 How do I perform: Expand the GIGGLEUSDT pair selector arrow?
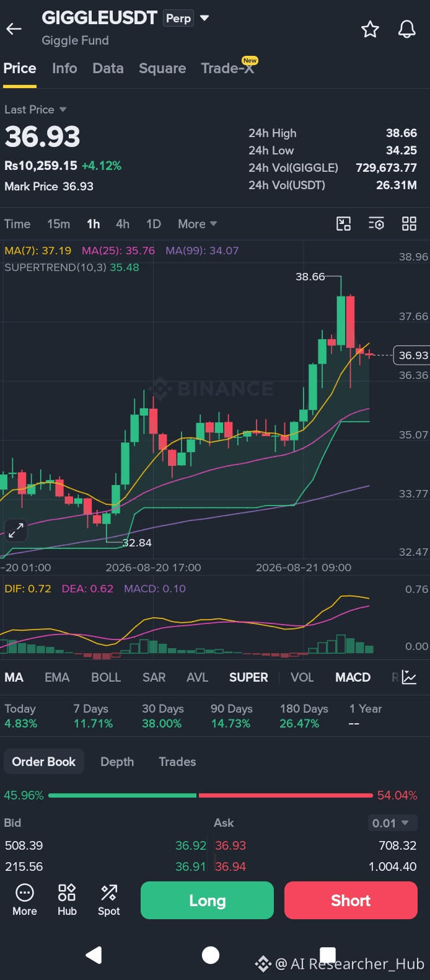(204, 18)
